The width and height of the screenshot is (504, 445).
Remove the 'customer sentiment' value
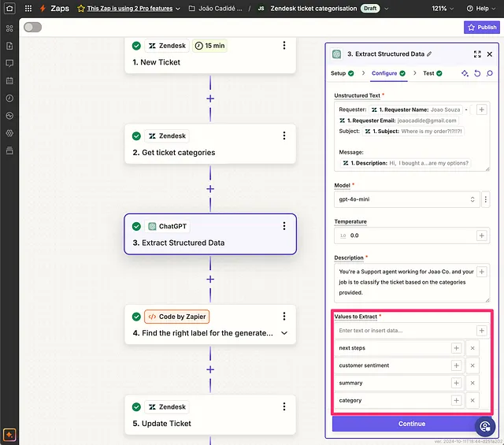click(x=472, y=365)
